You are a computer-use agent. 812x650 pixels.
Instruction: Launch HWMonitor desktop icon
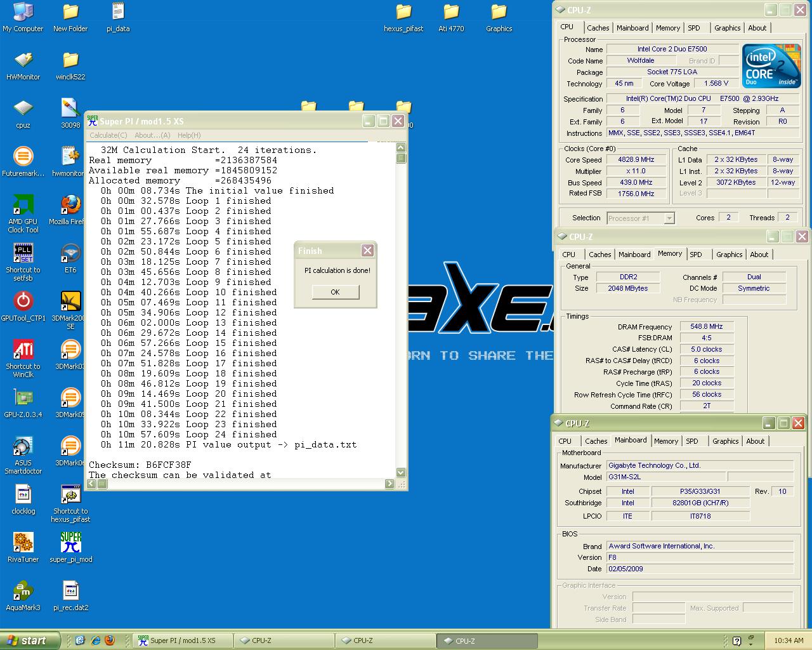(x=23, y=65)
